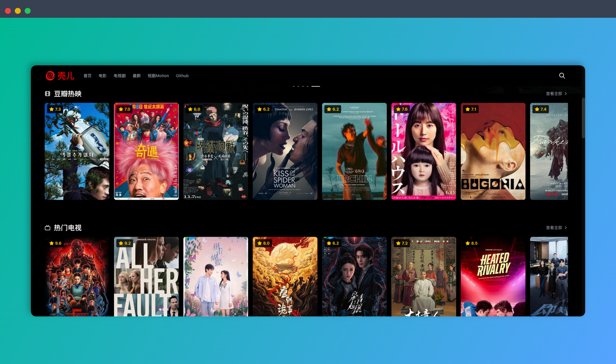Expand 查看全部 chevron for 豆瓣热映

566,94
